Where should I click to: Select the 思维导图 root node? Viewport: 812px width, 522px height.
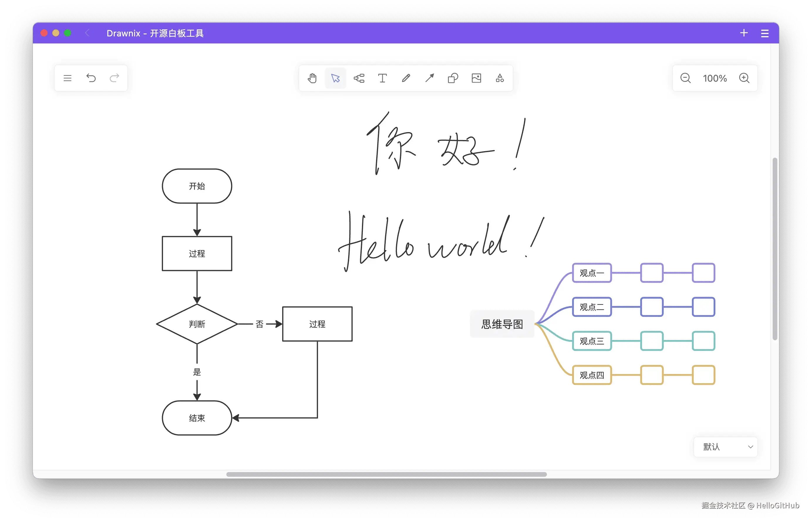click(502, 324)
